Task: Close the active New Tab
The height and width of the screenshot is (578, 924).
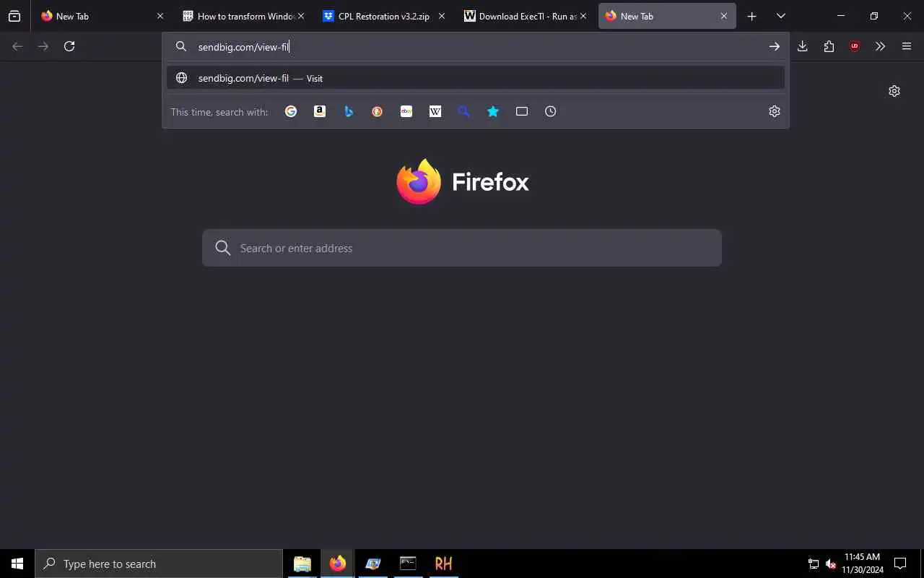Action: (724, 16)
